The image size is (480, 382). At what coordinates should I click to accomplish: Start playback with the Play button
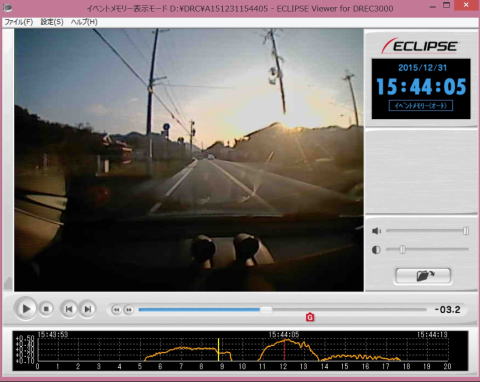tap(26, 309)
